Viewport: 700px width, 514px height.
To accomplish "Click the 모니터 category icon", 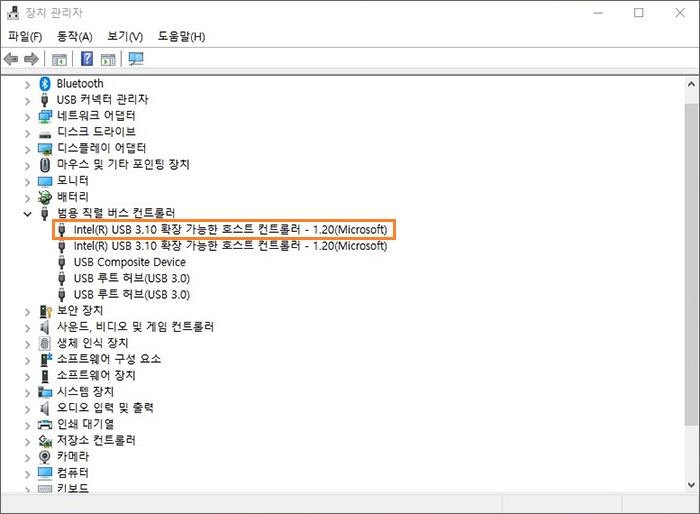I will 45,181.
